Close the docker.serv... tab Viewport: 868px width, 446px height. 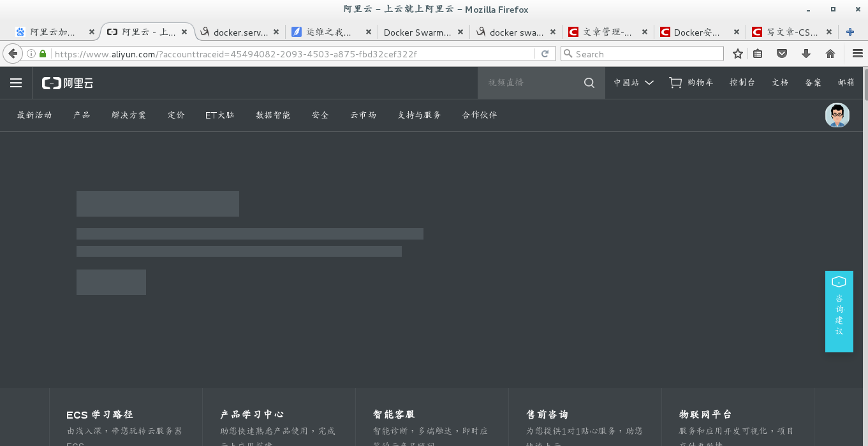[276, 32]
